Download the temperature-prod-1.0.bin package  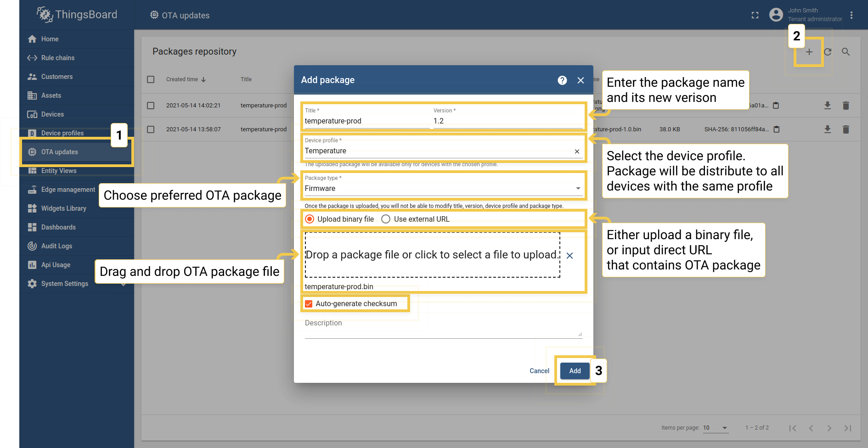(828, 129)
